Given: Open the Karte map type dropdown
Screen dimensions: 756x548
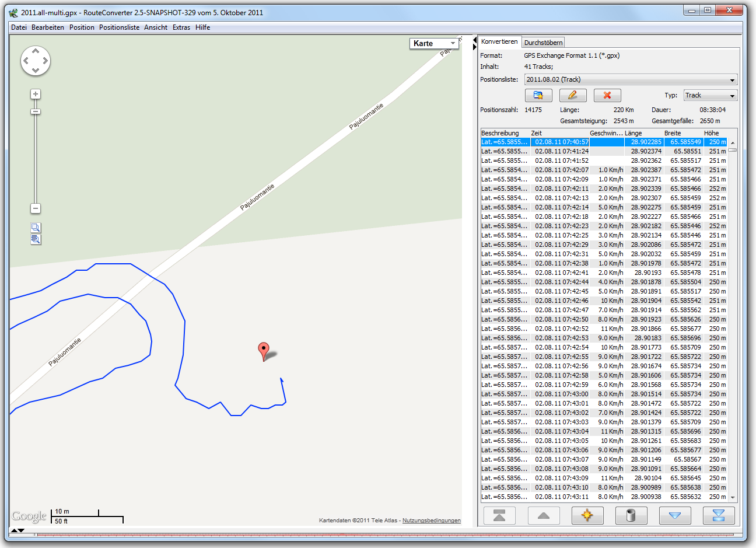Looking at the screenshot, I should point(435,43).
